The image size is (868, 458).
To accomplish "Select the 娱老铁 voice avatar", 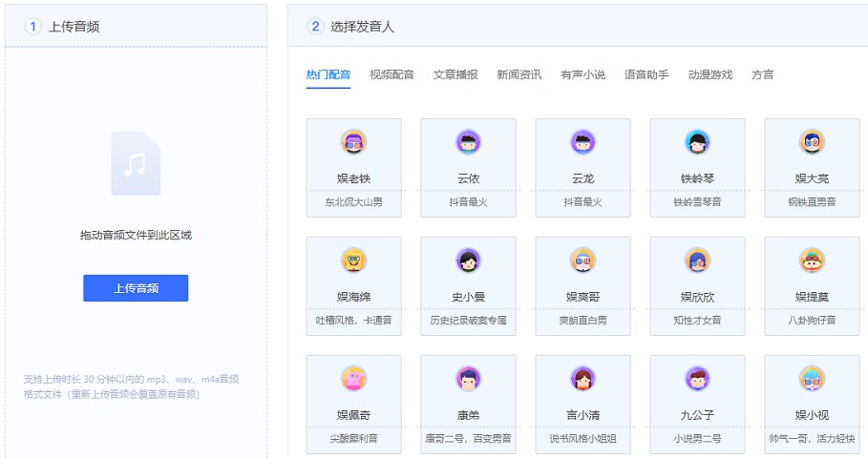I will point(353,142).
